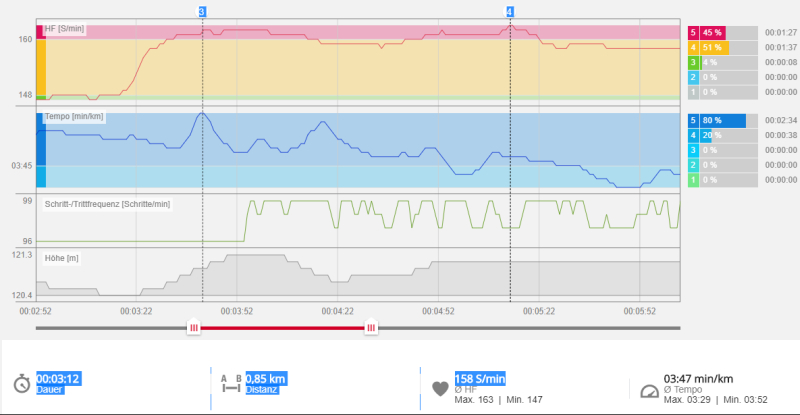
Task: Click the stopwatch duration icon
Action: (22, 385)
